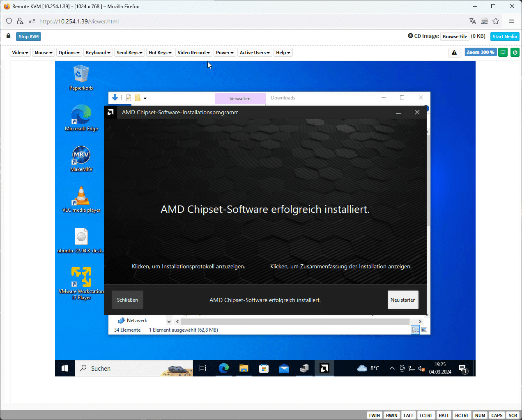The width and height of the screenshot is (522, 420).
Task: Click the Start Media button
Action: [x=505, y=37]
